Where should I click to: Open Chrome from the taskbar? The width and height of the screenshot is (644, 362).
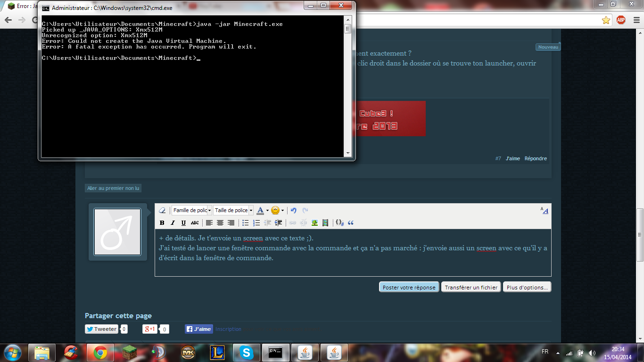100,353
